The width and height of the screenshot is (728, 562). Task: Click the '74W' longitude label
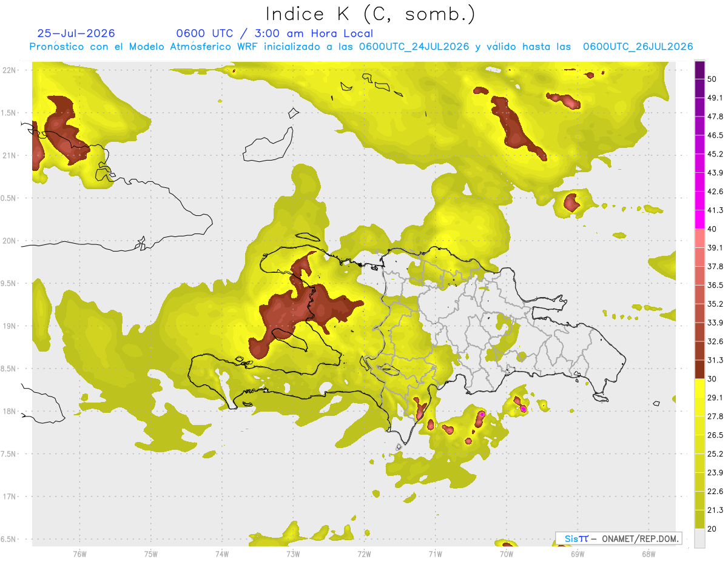point(221,554)
